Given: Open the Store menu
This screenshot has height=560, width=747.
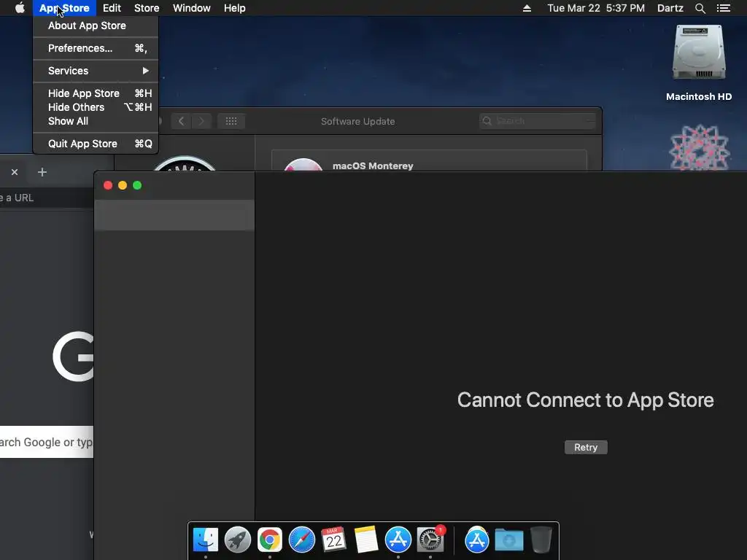Looking at the screenshot, I should [x=147, y=8].
